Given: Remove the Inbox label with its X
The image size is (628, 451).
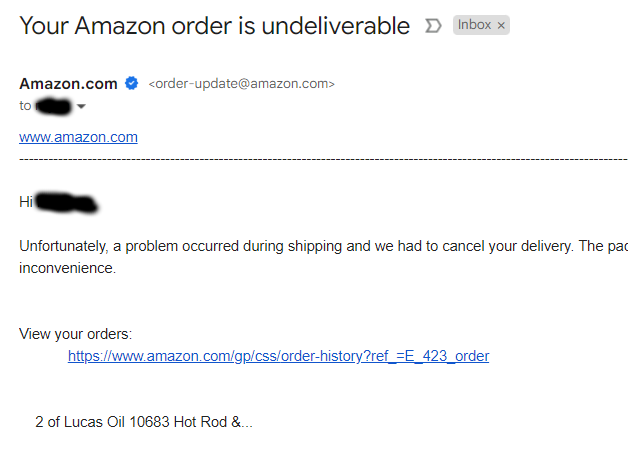Looking at the screenshot, I should pos(501,25).
